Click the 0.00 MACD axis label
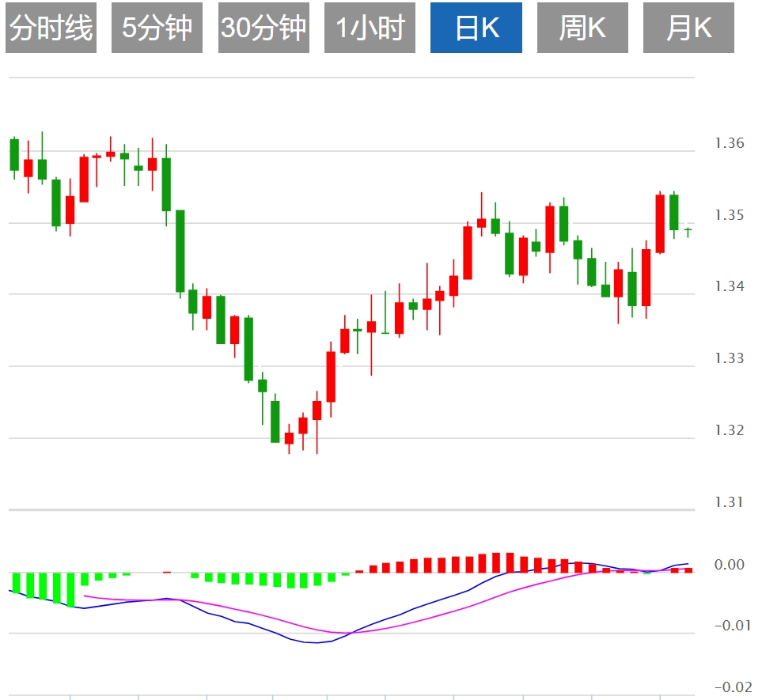This screenshot has height=700, width=762. coord(729,565)
